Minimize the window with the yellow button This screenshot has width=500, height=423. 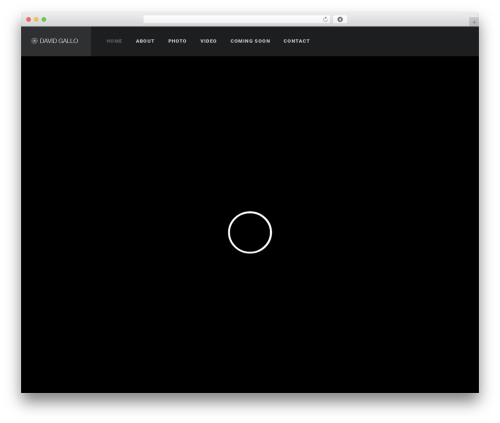[36, 19]
